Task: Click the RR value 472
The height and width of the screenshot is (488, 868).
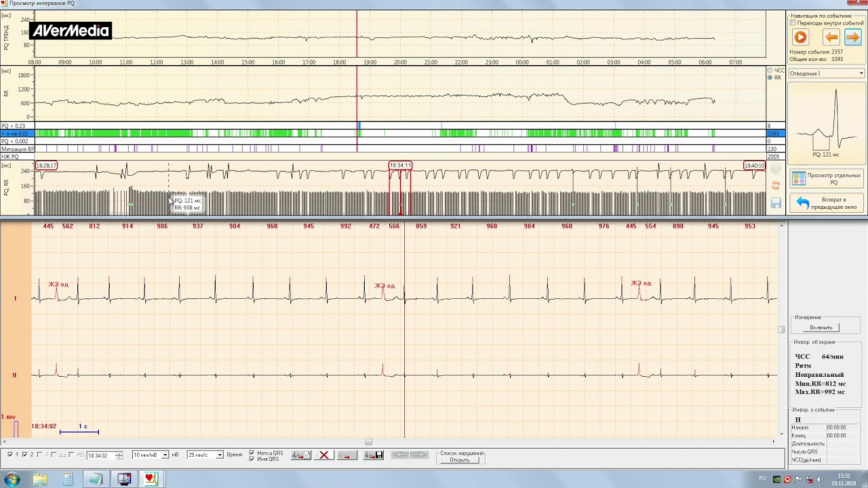Action: tap(374, 226)
